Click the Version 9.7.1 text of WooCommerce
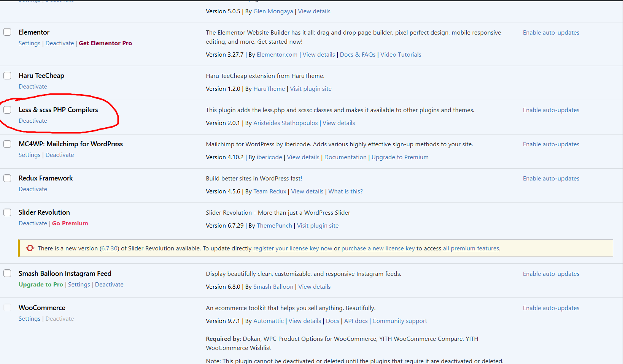Screen dimensions: 623x364 click(x=223, y=321)
